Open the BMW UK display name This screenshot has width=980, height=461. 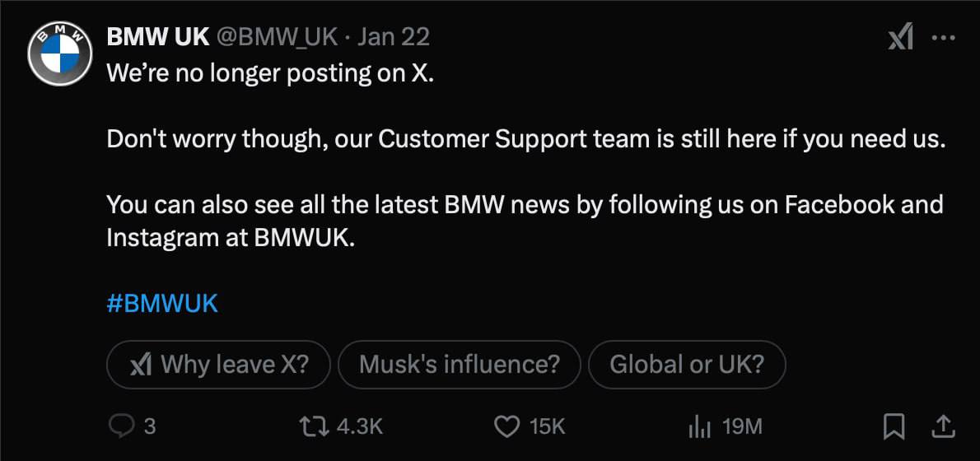157,37
